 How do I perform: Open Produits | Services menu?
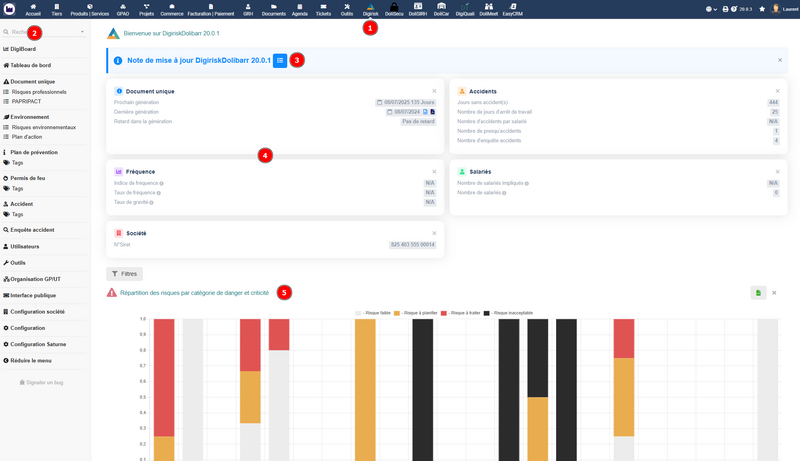tap(90, 9)
